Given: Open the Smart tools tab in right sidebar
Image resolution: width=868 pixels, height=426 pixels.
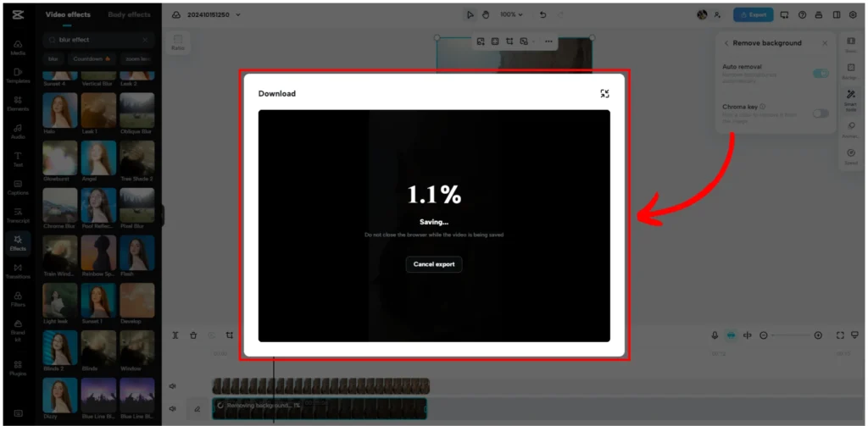Looking at the screenshot, I should [851, 101].
